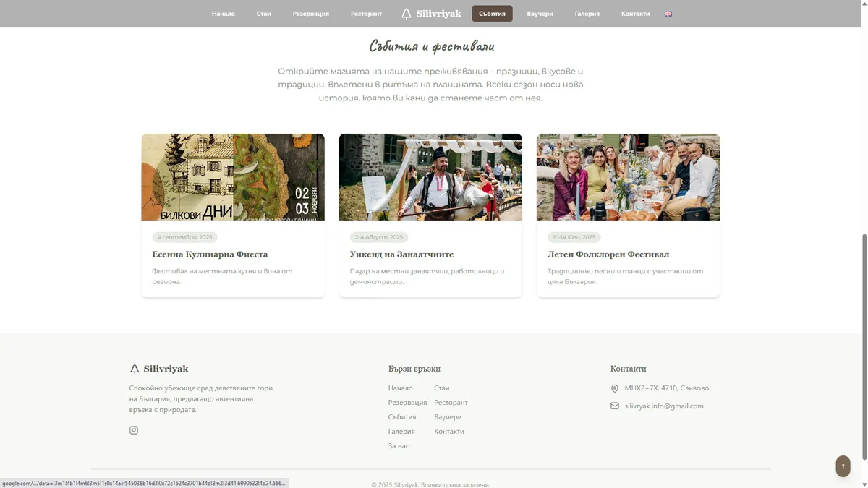Open the "За нас" footer link

pos(399,445)
